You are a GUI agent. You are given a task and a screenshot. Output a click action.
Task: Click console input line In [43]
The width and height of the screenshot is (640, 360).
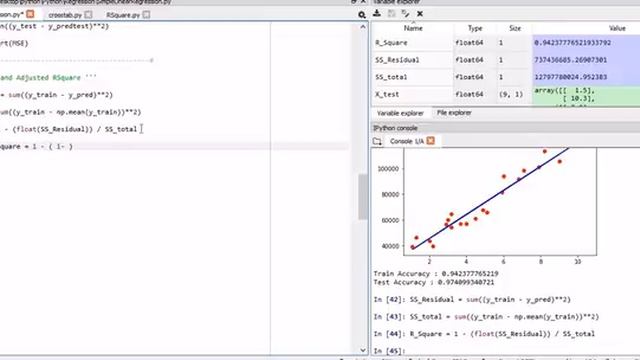pyautogui.click(x=486, y=317)
